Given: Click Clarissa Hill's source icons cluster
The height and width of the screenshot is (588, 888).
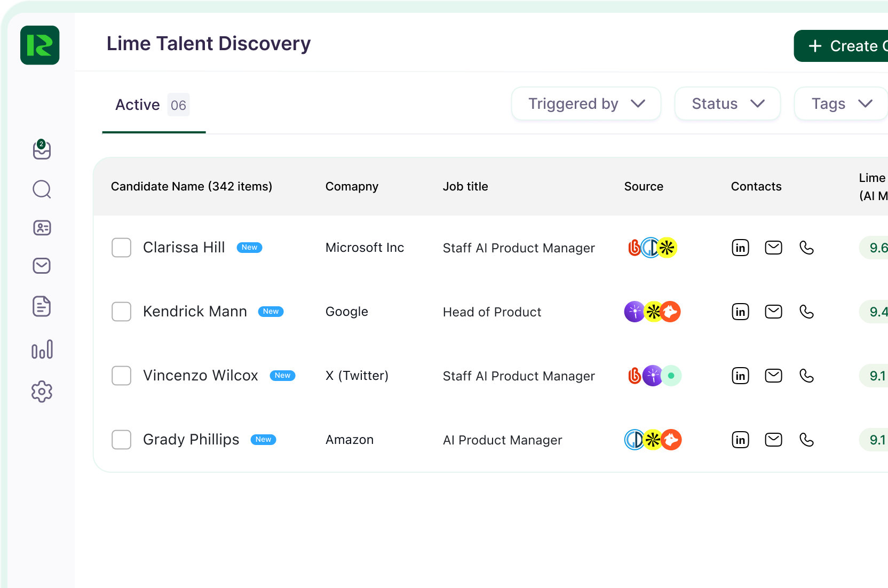Looking at the screenshot, I should (653, 248).
